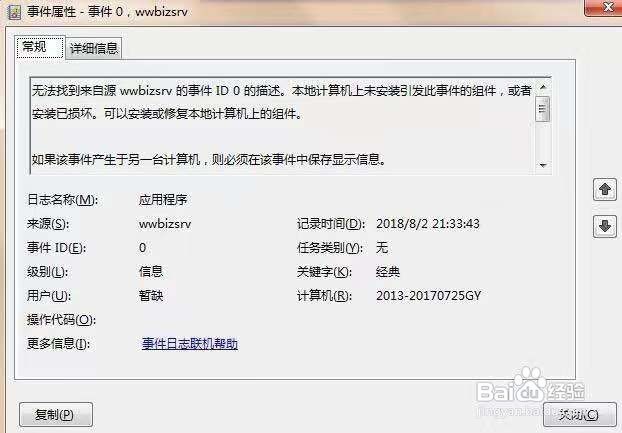622x433 pixels.
Task: Open the 事件日志联机帮助 link
Action: (x=190, y=344)
